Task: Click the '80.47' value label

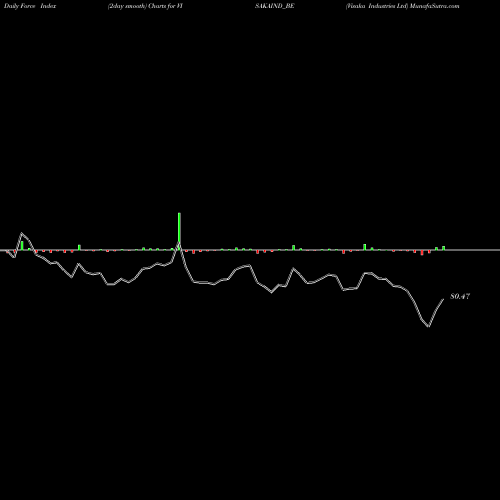Action: pyautogui.click(x=460, y=296)
